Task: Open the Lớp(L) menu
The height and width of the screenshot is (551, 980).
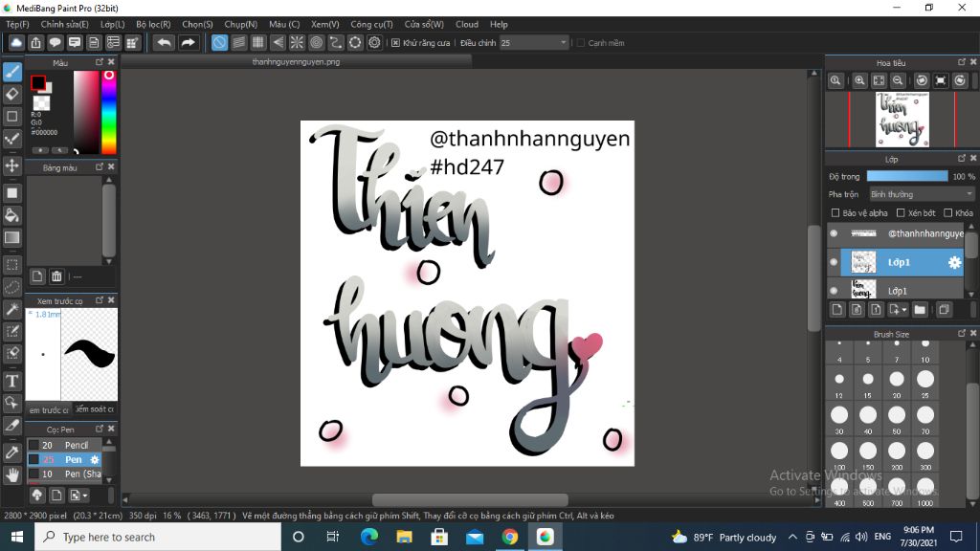Action: click(x=113, y=24)
